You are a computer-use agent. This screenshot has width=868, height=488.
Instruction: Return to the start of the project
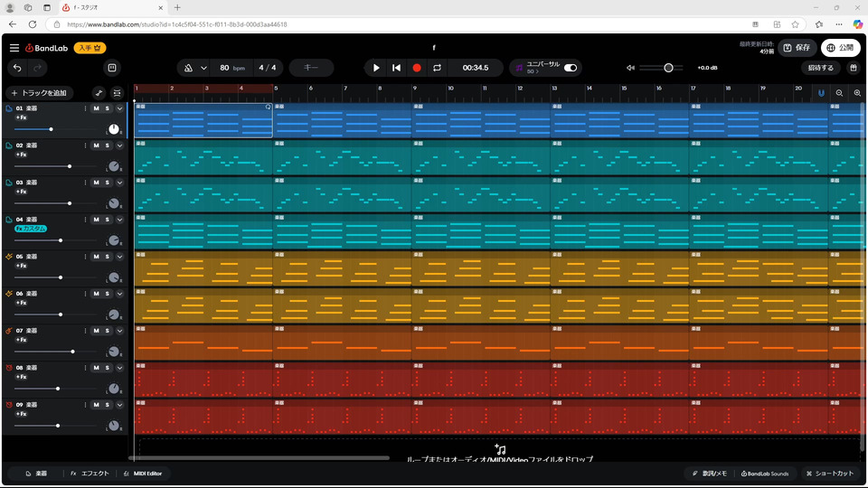[396, 68]
